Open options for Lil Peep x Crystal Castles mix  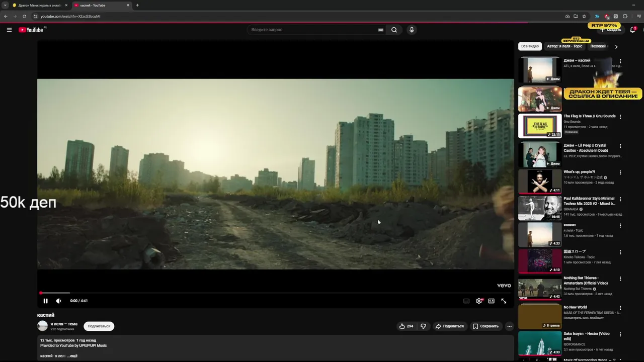point(620,146)
